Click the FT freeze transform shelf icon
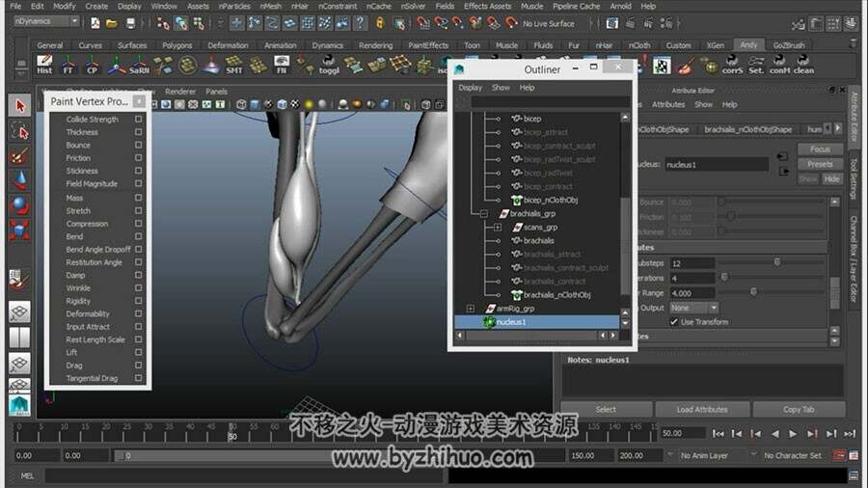 (x=68, y=65)
